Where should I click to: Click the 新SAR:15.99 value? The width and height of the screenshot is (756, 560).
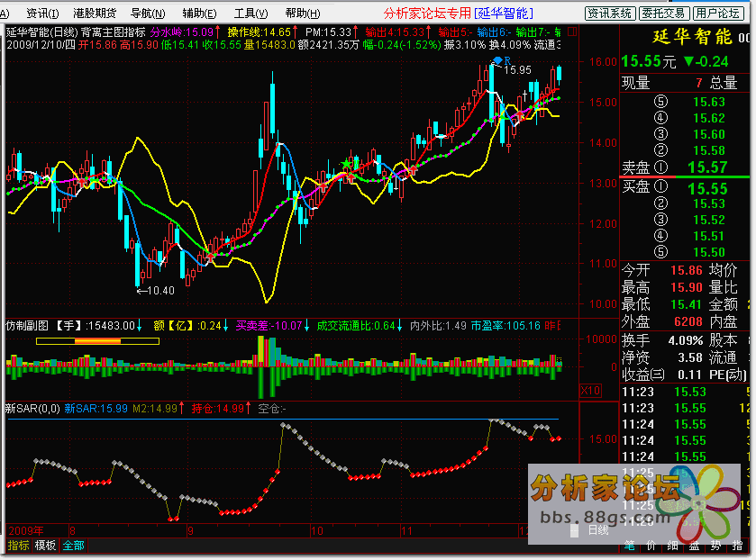pos(96,409)
